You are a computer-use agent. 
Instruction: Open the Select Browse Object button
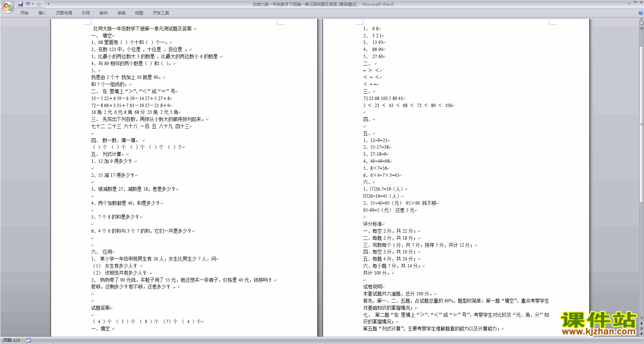point(642,328)
